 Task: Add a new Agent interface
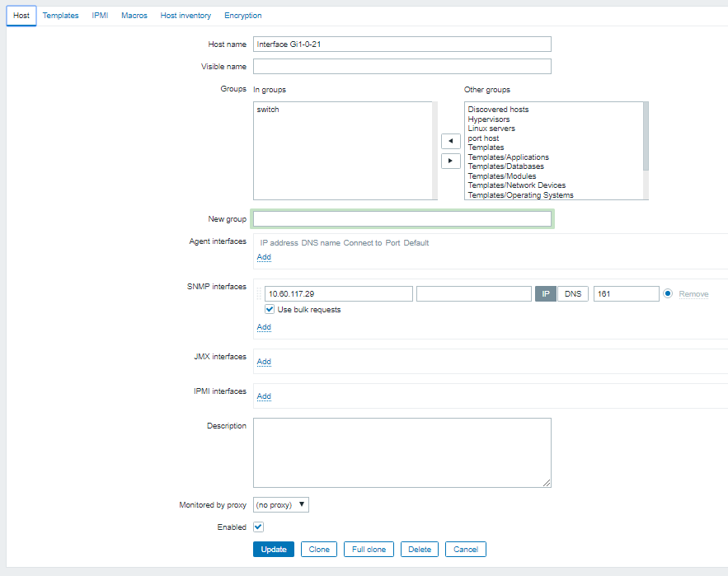(264, 257)
